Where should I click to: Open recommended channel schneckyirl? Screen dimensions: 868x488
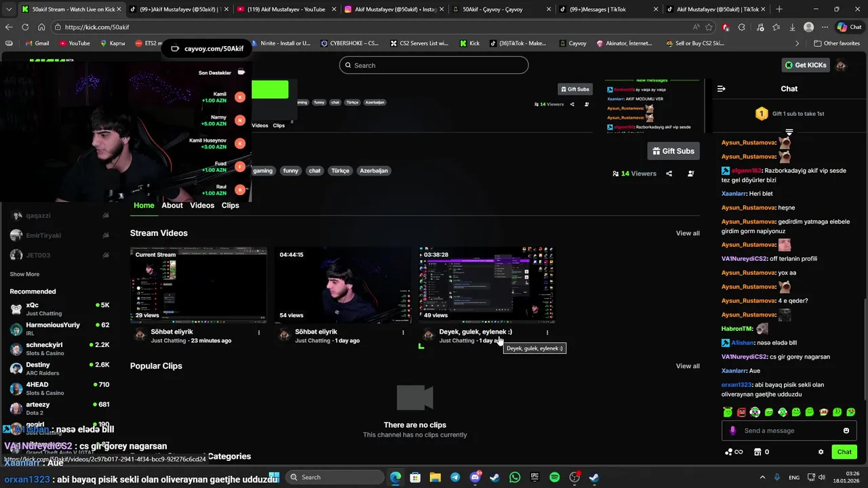(x=60, y=348)
